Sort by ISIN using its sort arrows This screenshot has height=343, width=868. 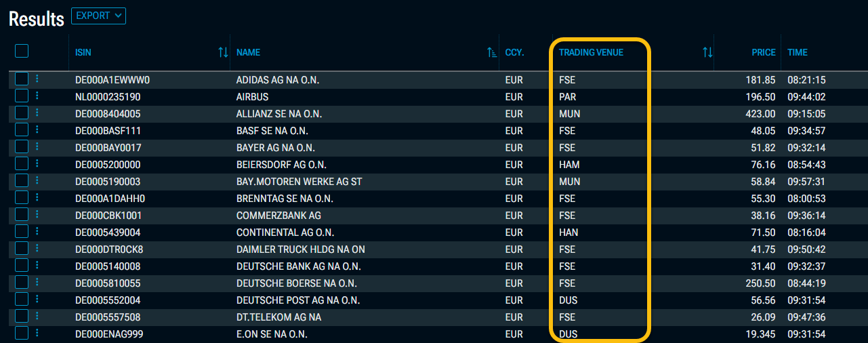pyautogui.click(x=223, y=52)
